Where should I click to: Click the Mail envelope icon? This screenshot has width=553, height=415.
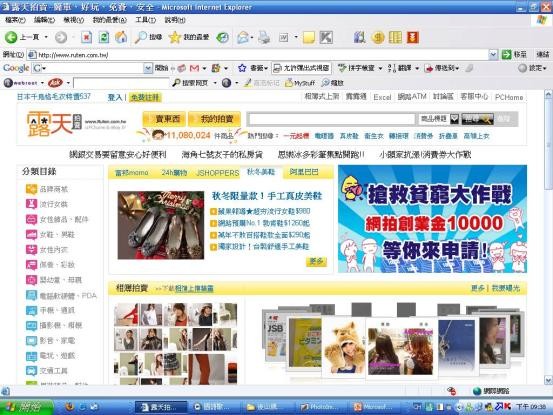click(x=243, y=37)
